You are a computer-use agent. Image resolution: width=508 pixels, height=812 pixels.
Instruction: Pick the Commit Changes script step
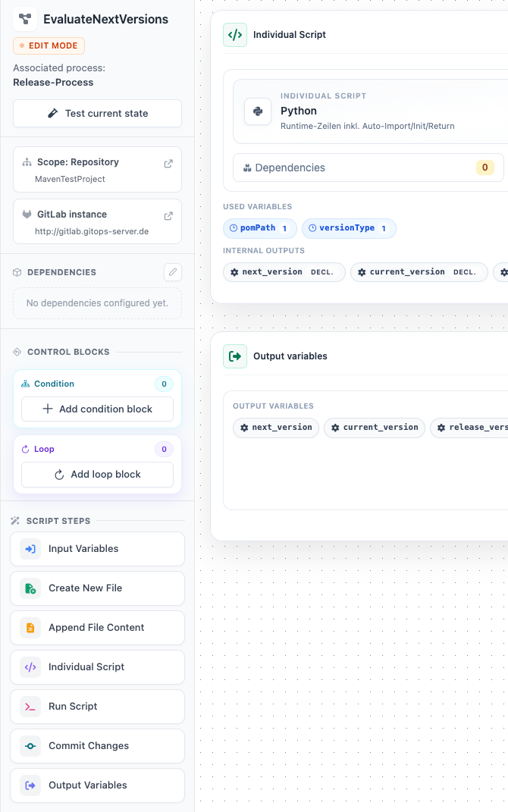tap(97, 746)
